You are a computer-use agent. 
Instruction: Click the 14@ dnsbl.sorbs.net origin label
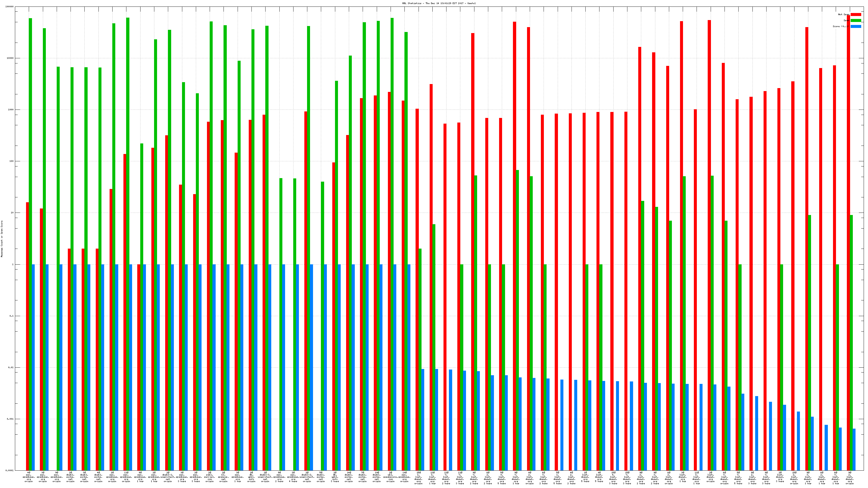coord(349,477)
